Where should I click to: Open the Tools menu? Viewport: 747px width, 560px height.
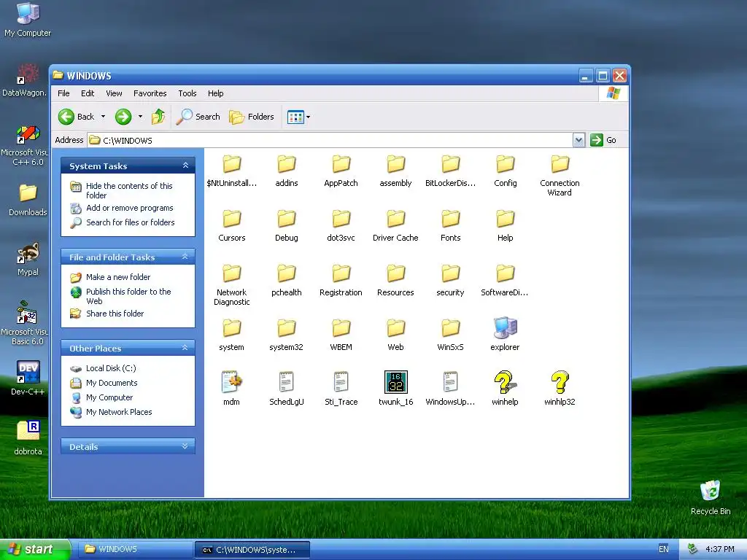click(187, 93)
